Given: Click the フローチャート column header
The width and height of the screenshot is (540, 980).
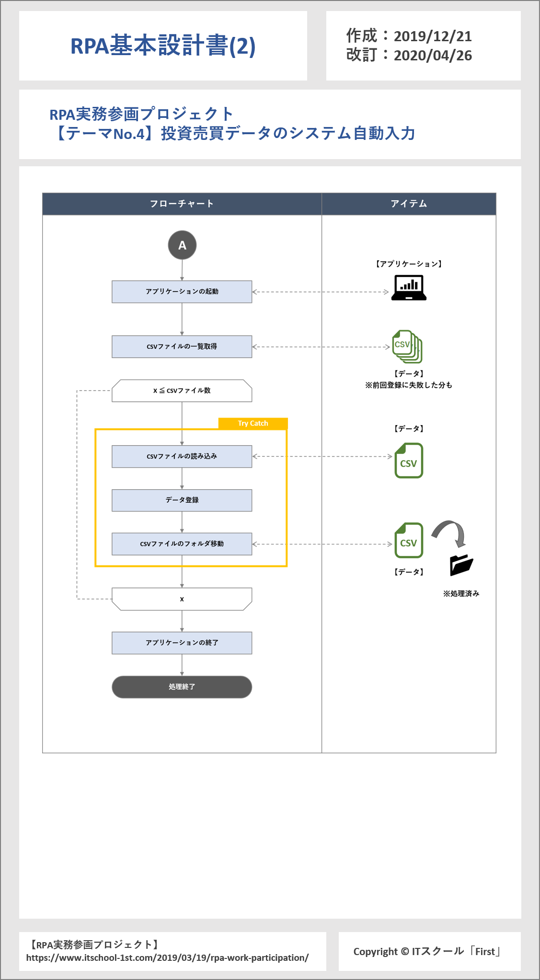Looking at the screenshot, I should (182, 204).
